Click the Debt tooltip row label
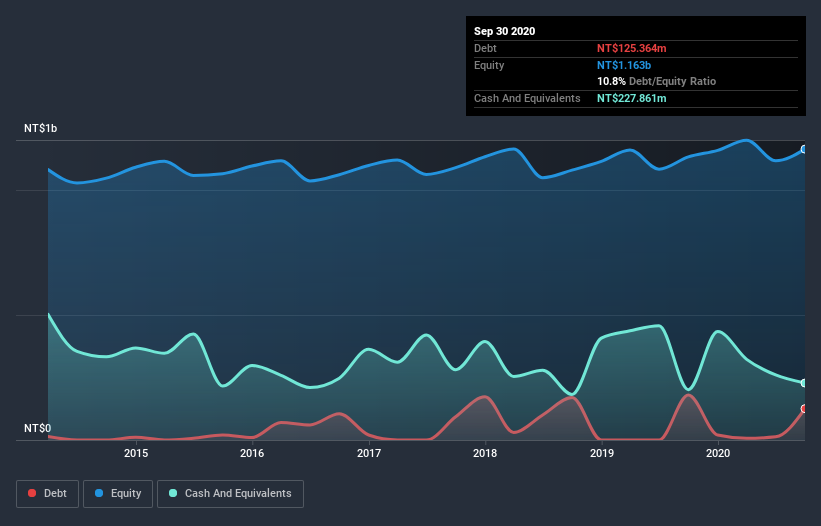Screen dimensions: 821x526 pos(485,48)
